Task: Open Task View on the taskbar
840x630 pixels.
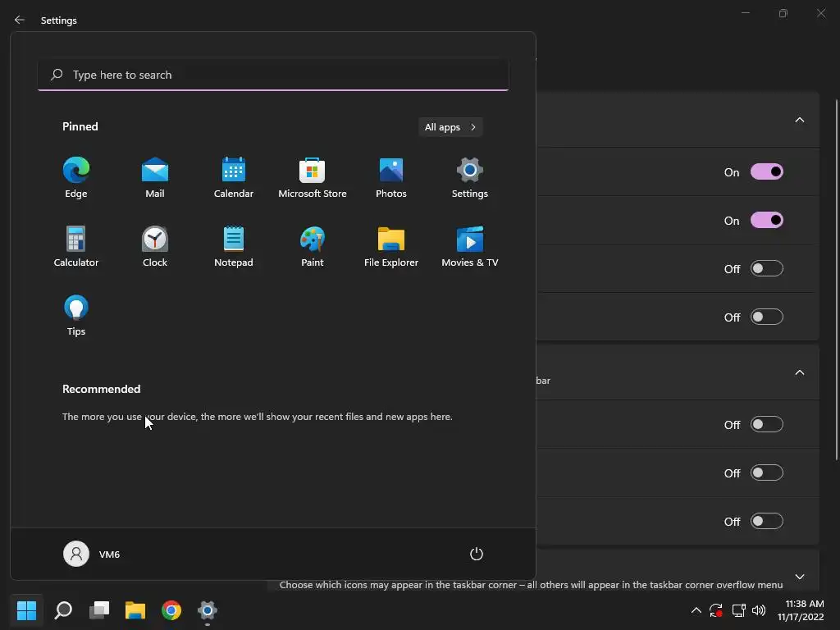Action: coord(99,610)
